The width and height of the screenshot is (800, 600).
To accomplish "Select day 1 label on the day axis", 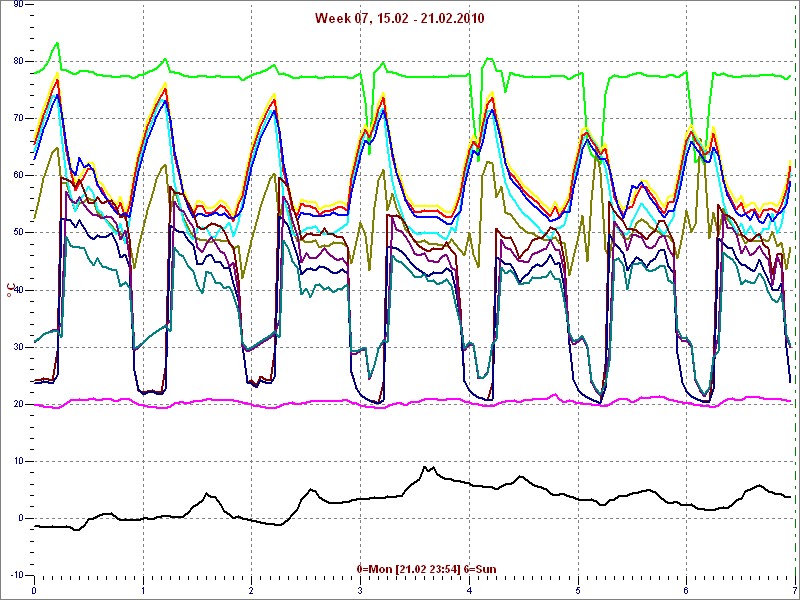I will point(143,590).
